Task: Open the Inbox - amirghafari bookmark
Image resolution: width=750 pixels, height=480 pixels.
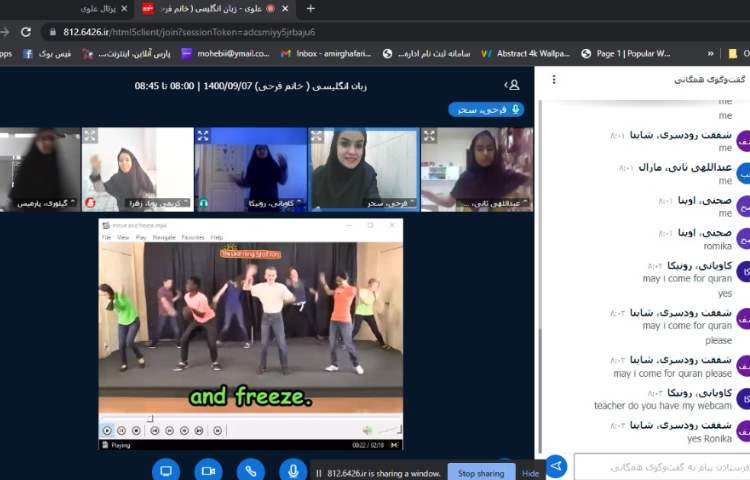Action: coord(326,54)
